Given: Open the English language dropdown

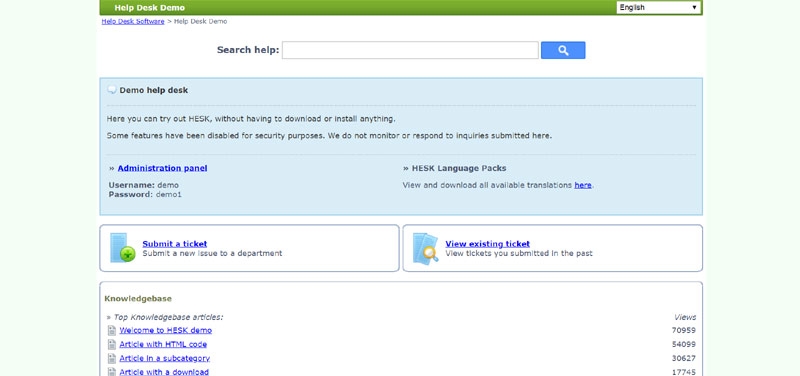Looking at the screenshot, I should pyautogui.click(x=658, y=7).
